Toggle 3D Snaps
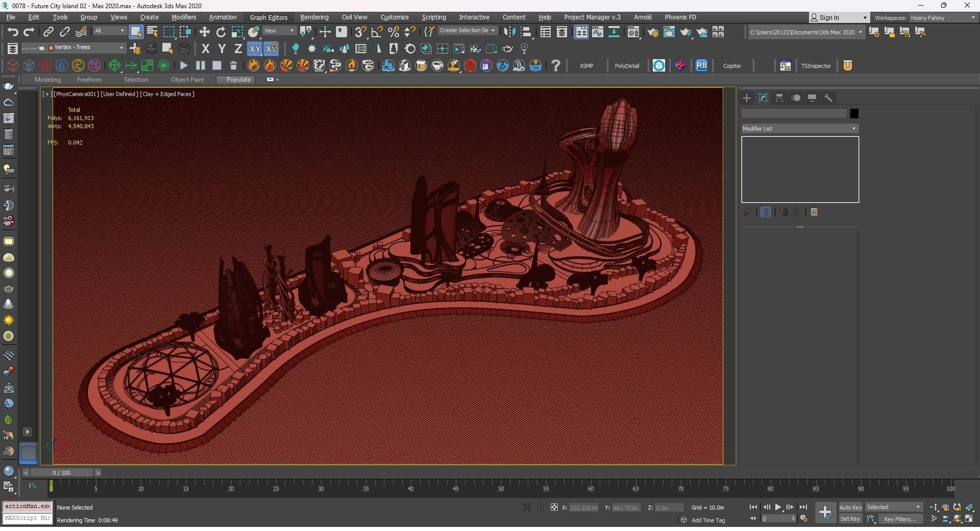 (360, 32)
